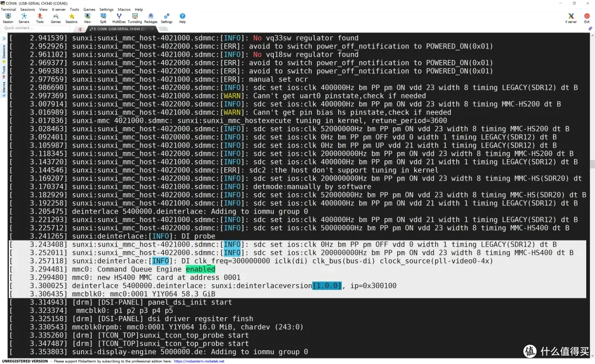Open the Help menu in menu bar
595x364 pixels.
pyautogui.click(x=139, y=9)
